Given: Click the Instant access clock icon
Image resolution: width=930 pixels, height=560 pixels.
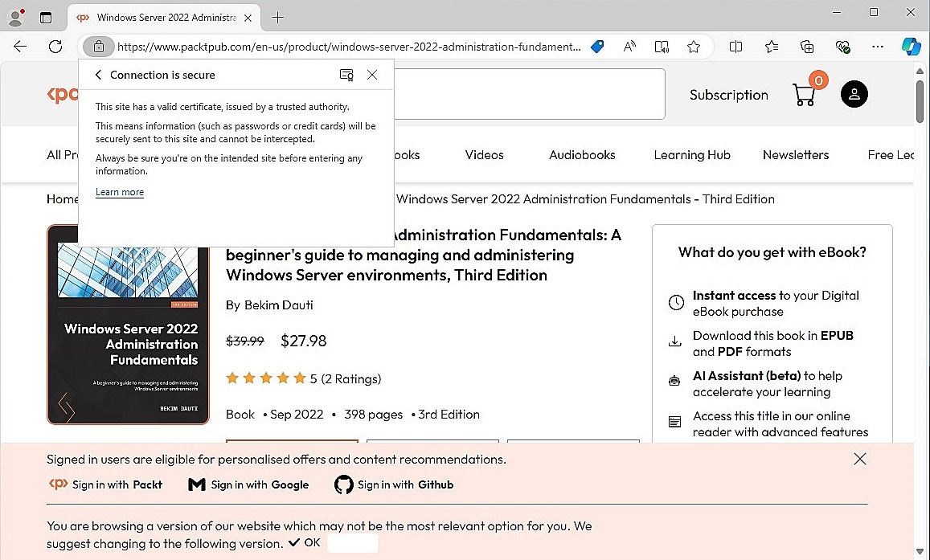Looking at the screenshot, I should click(x=676, y=302).
